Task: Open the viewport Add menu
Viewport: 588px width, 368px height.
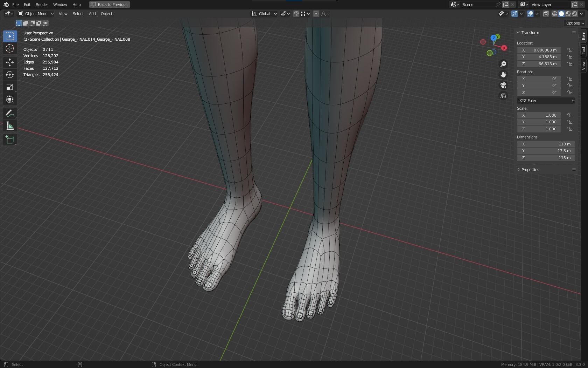Action: click(x=92, y=14)
